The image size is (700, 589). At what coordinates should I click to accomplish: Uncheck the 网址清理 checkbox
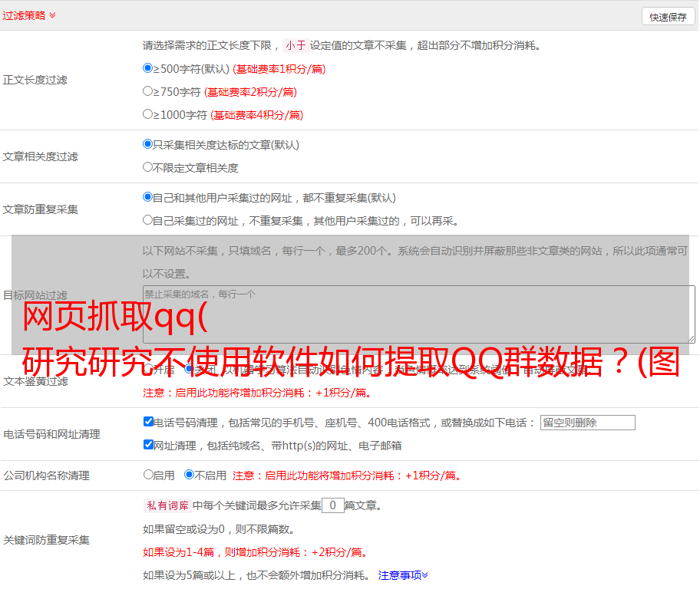[x=148, y=445]
